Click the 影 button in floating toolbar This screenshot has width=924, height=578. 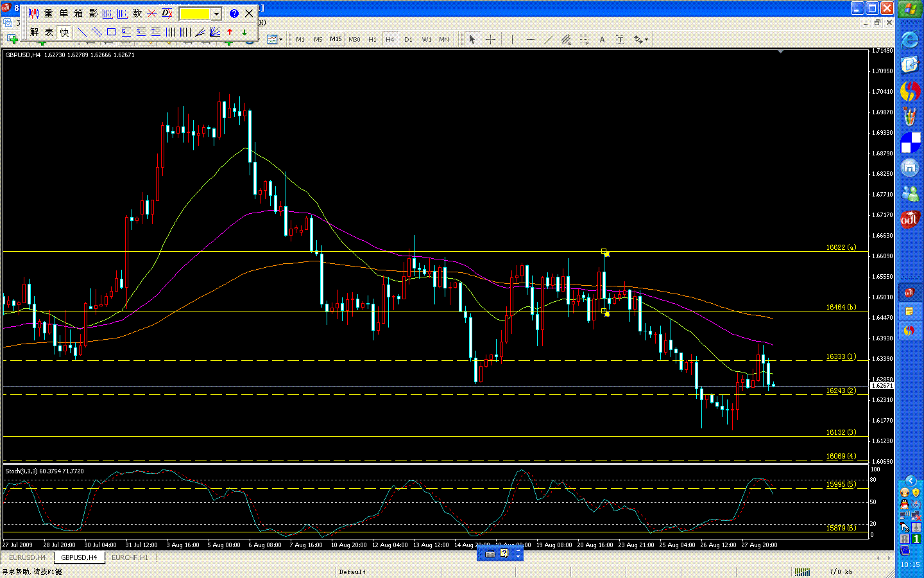click(93, 13)
